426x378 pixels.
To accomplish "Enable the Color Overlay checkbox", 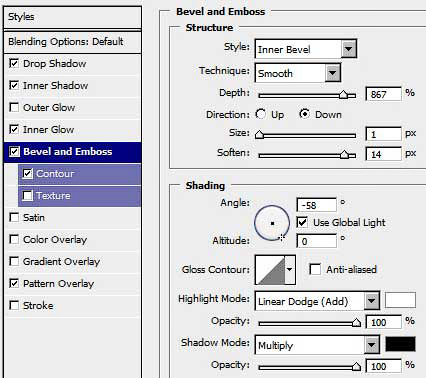I will (x=14, y=239).
